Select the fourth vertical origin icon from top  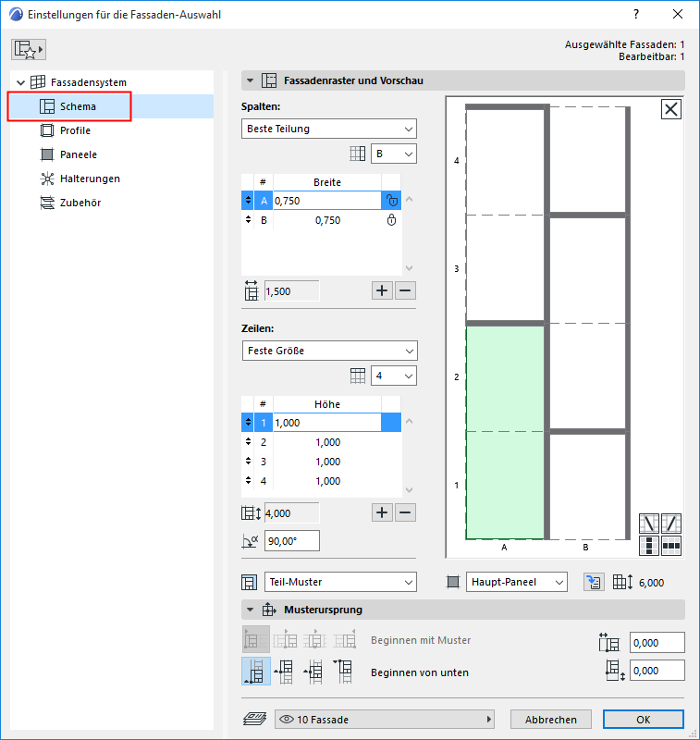coord(343,672)
